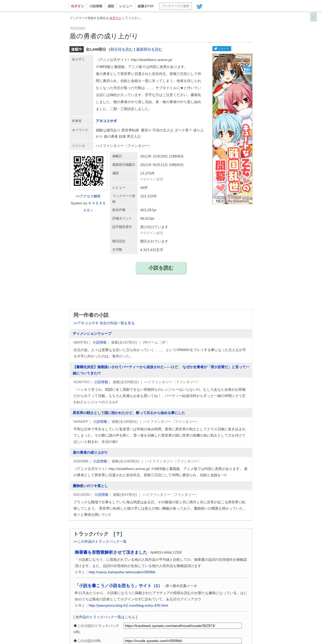
Task: Click 最新部分を読む link
Action: point(149,49)
